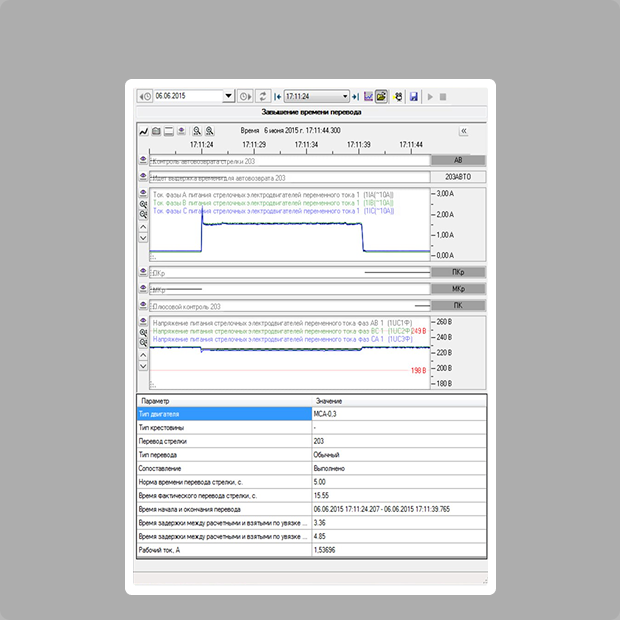The image size is (620, 620).
Task: Click the 17:11:24 mark on time axis
Action: pyautogui.click(x=202, y=145)
